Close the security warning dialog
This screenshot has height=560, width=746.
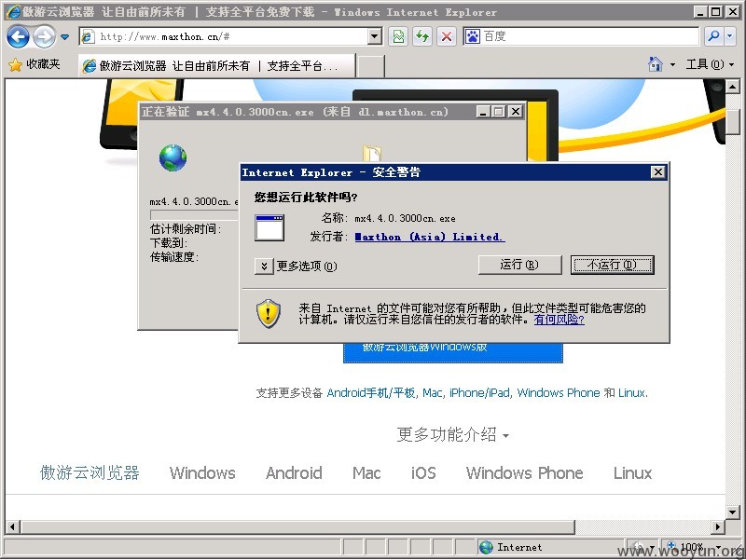tap(657, 172)
